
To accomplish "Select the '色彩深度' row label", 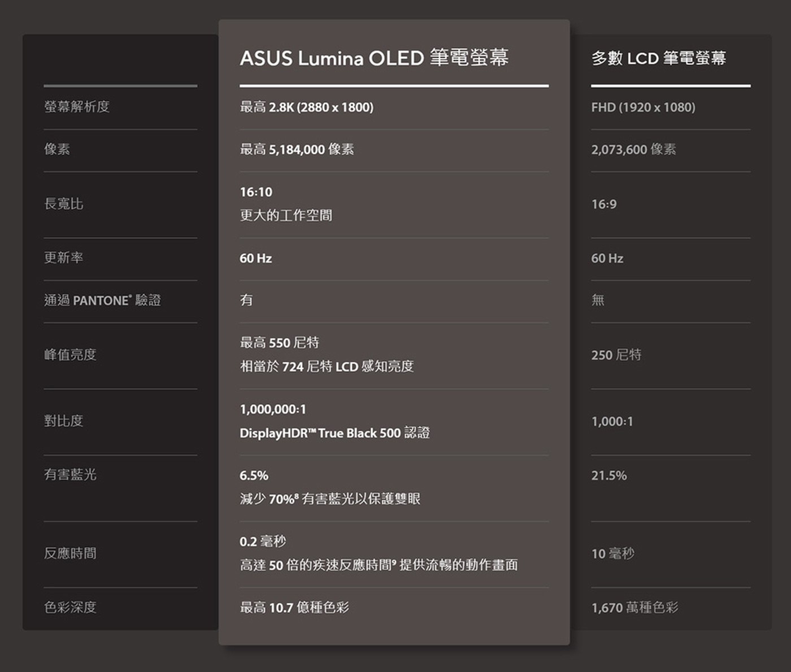I will tap(70, 608).
